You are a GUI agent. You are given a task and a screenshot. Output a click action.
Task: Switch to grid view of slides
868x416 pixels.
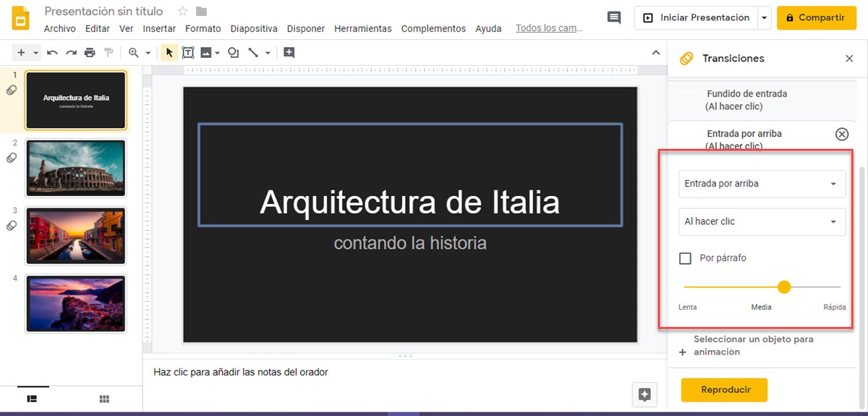(x=104, y=399)
